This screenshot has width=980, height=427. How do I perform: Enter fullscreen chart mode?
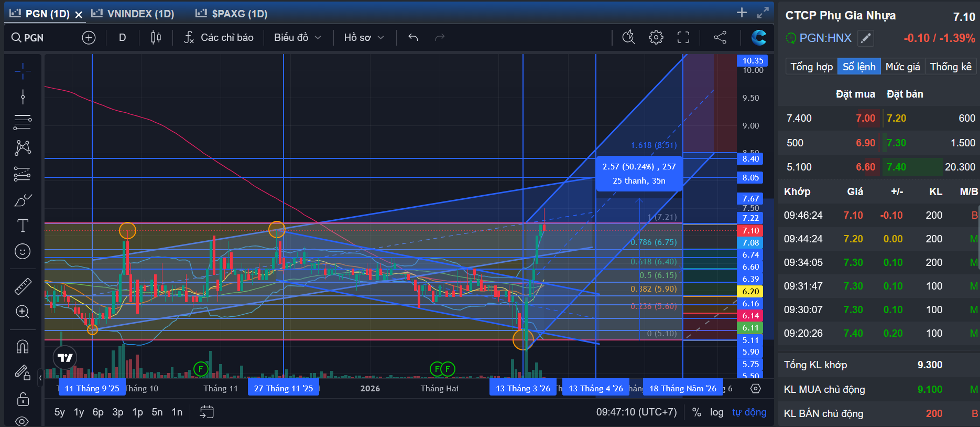click(x=683, y=37)
